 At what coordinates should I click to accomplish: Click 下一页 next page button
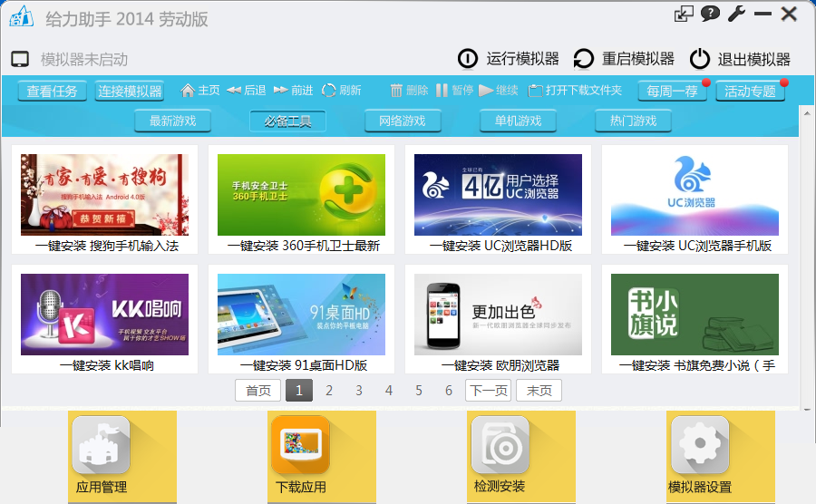(x=488, y=391)
